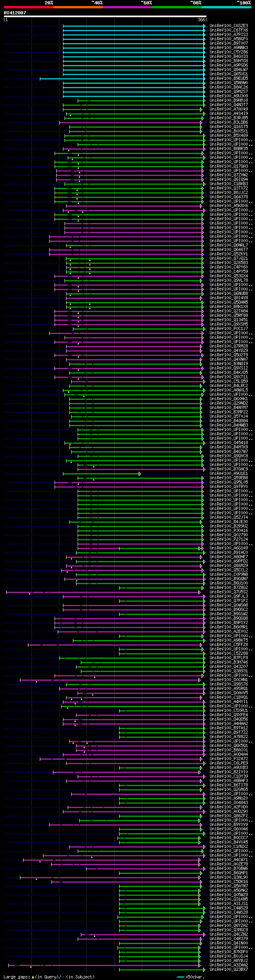Select the UniRef100_A6G149 label
255x980 pixels.
click(x=229, y=548)
